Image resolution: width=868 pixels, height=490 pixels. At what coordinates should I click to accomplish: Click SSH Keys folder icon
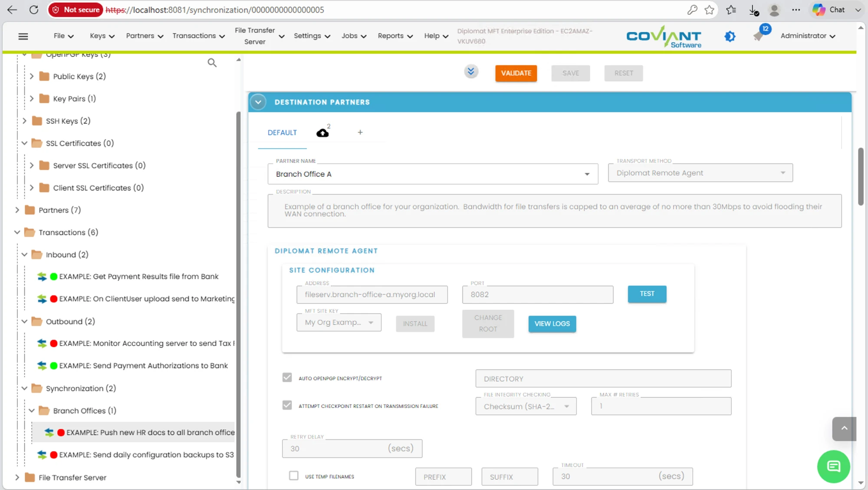tap(37, 121)
